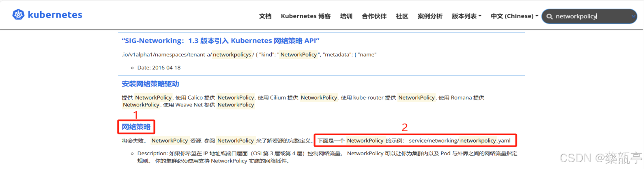Viewport: 644px width, 169px height.
Task: Click the kubernetes wordmark text
Action: click(x=55, y=15)
